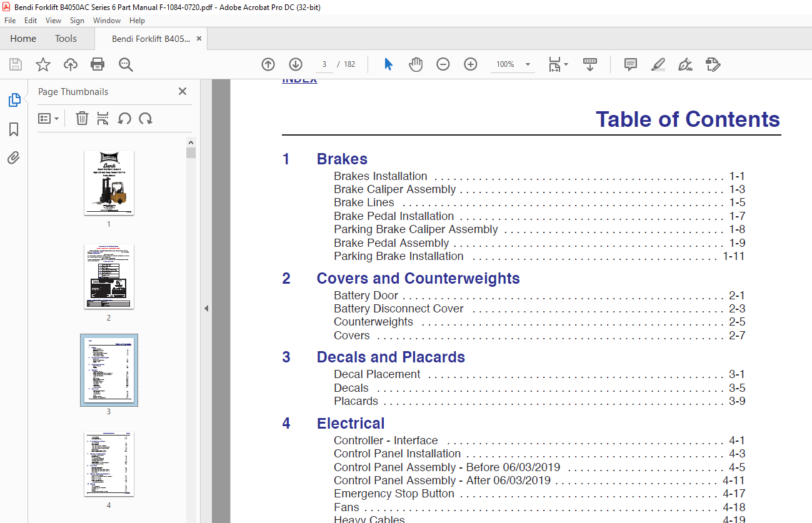Switch to the Home tab

click(x=23, y=39)
